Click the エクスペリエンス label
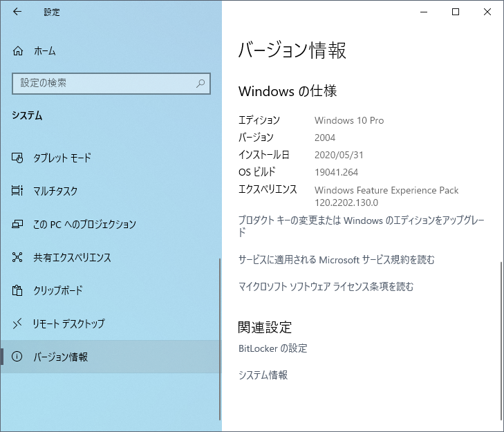 [x=268, y=189]
